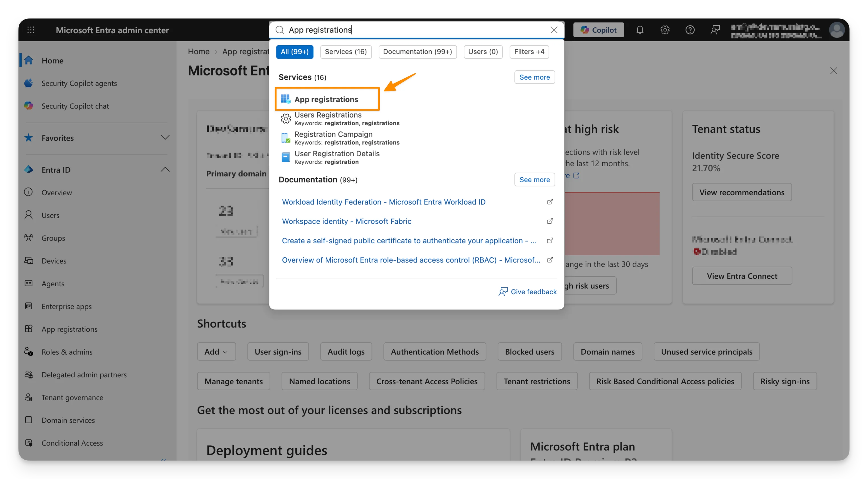Open Conditional Access in the sidebar
This screenshot has width=868, height=479.
click(x=72, y=443)
